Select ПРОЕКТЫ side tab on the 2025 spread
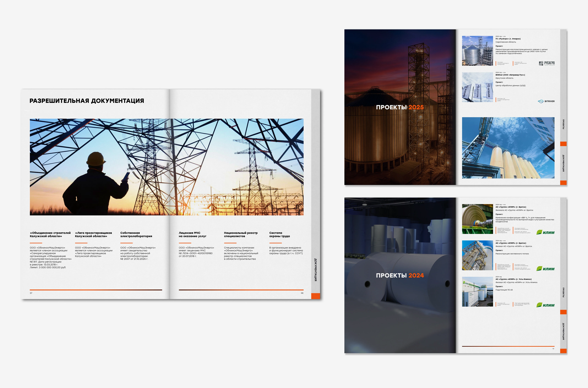The image size is (588, 388). tap(563, 124)
